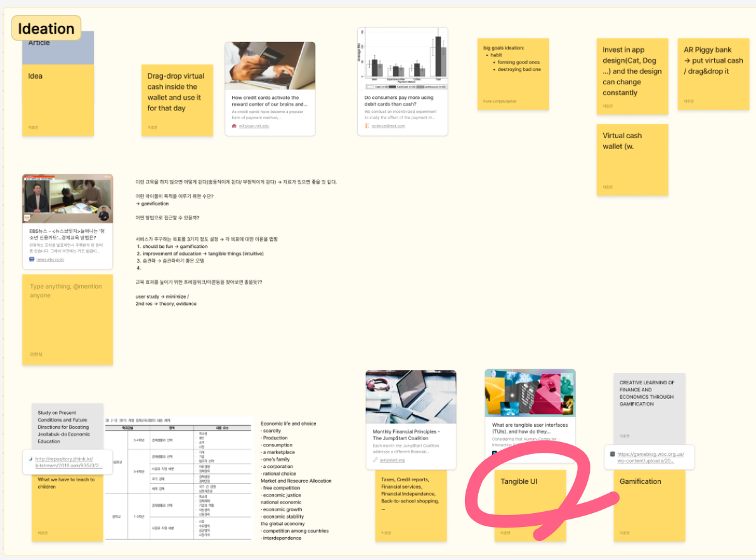This screenshot has height=560, width=756.
Task: Click the EBS news favicon icon
Action: pyautogui.click(x=32, y=259)
